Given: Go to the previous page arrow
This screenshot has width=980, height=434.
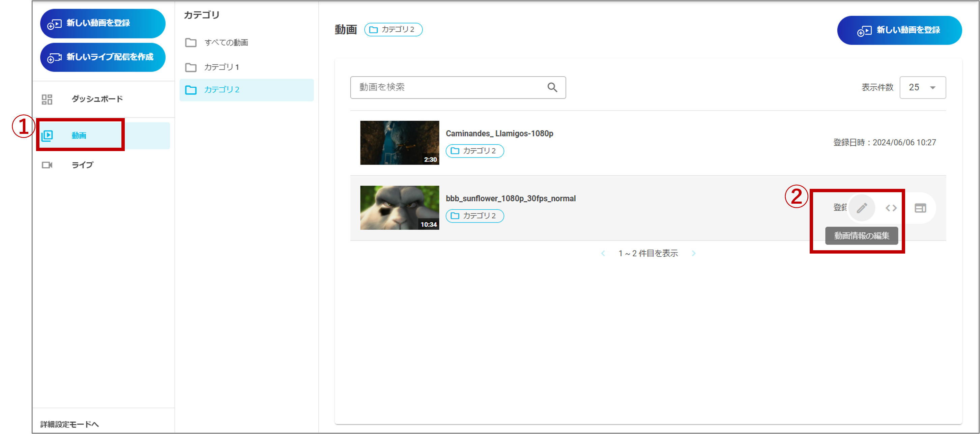Looking at the screenshot, I should pyautogui.click(x=603, y=253).
